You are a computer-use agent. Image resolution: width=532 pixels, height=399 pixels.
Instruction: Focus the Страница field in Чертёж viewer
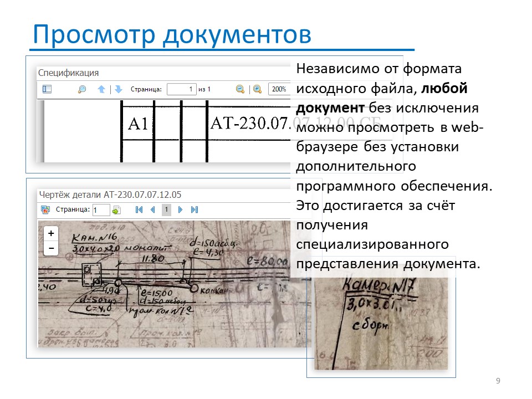(x=101, y=210)
